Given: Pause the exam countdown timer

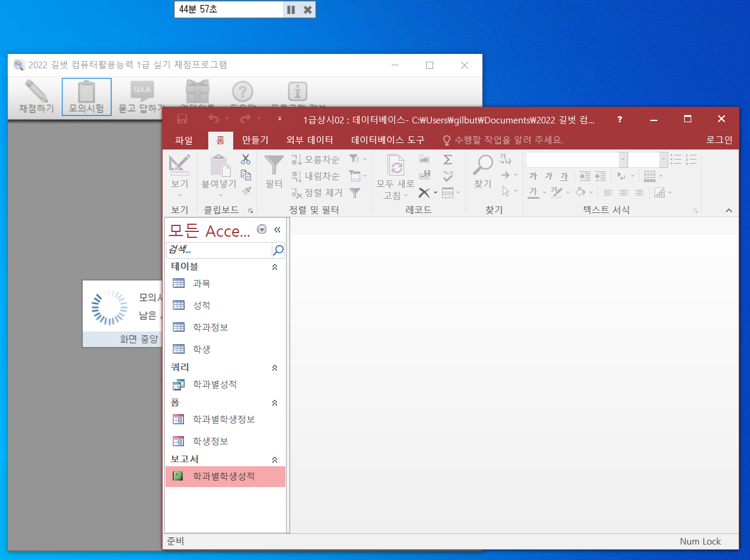Looking at the screenshot, I should [291, 9].
